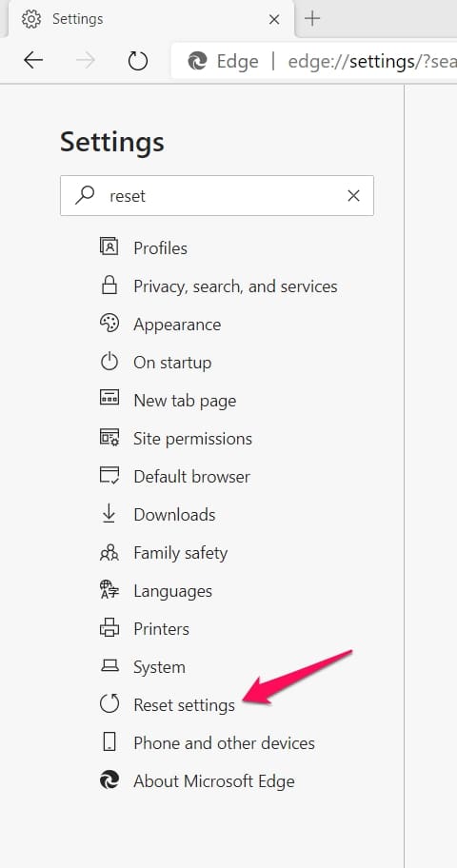457x868 pixels.
Task: Go back using the back arrow
Action: point(33,60)
